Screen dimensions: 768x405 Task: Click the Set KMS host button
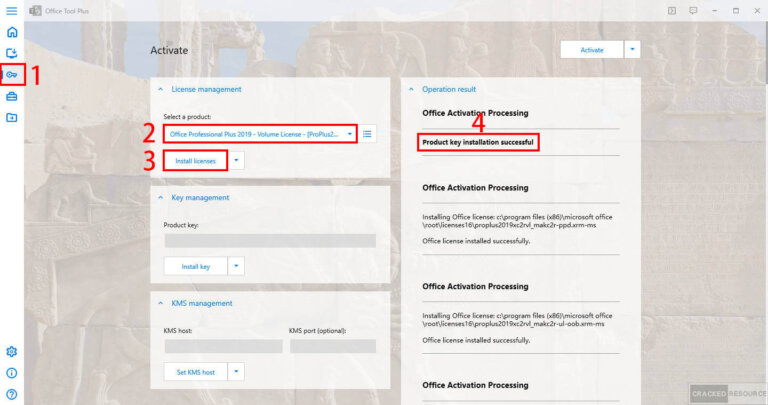pos(196,372)
